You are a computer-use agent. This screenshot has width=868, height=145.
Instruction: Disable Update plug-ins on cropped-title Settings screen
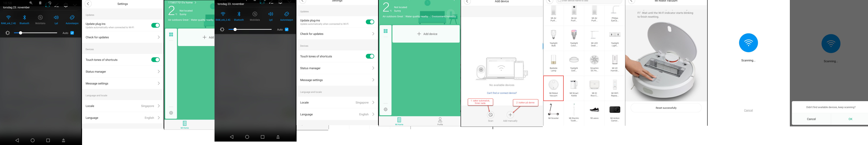click(x=370, y=22)
